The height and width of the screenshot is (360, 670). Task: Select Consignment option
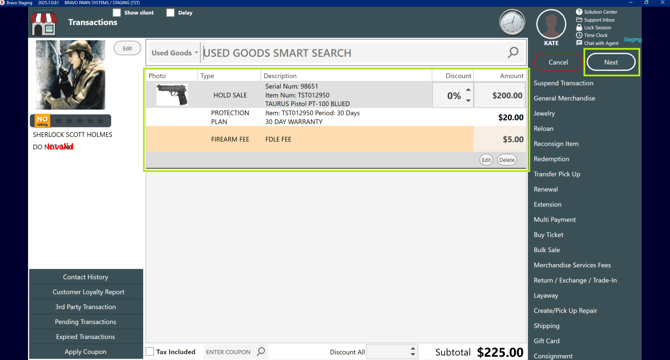pos(553,356)
